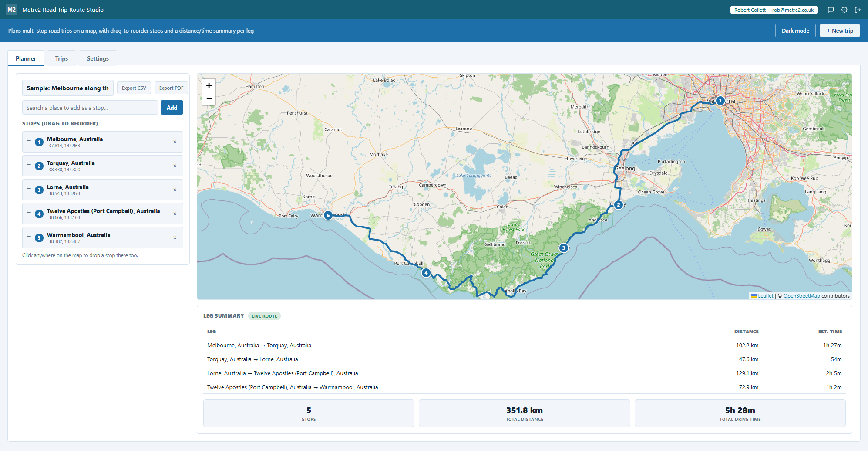The image size is (868, 451).
Task: Export the trip as CSV
Action: coord(134,88)
